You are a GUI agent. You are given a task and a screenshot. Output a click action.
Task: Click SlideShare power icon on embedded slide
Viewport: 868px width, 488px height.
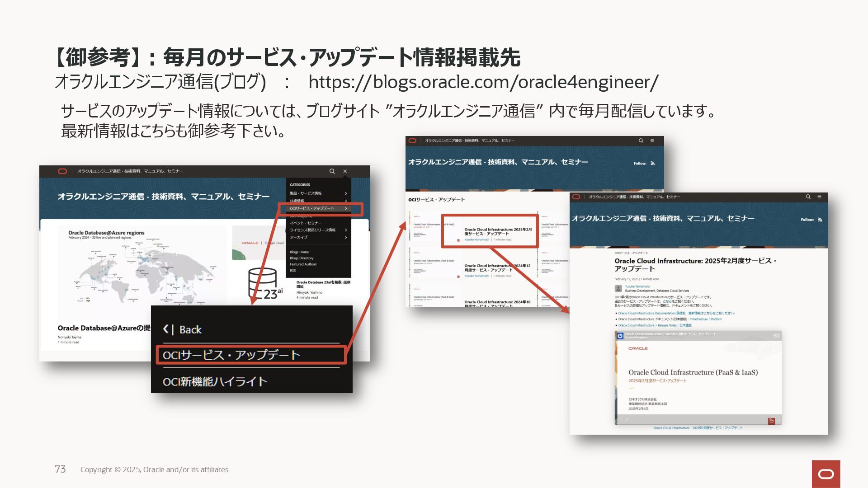coord(620,336)
